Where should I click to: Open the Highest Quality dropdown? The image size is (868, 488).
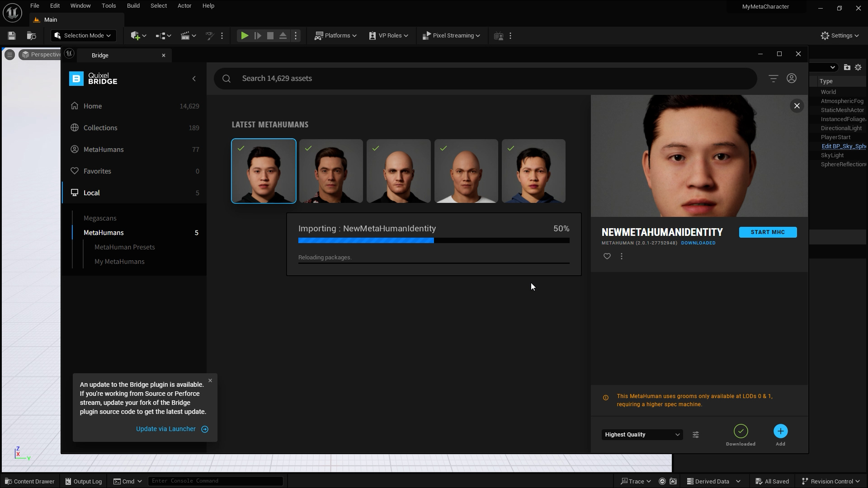(x=642, y=434)
